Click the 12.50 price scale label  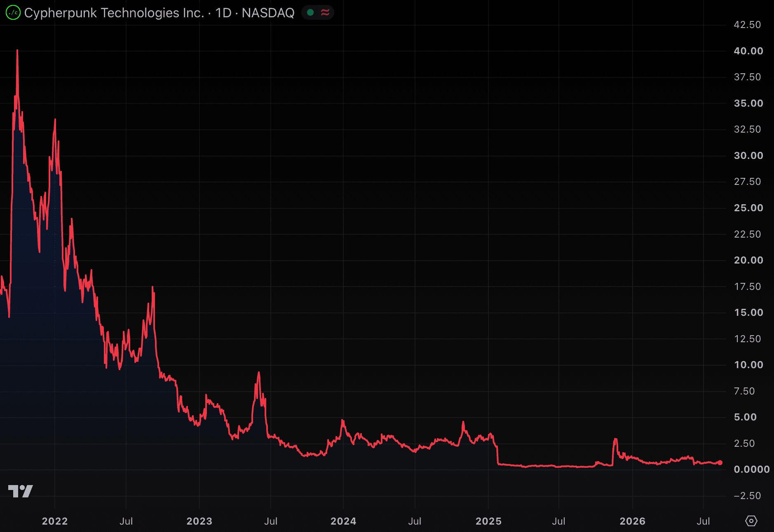pyautogui.click(x=748, y=339)
